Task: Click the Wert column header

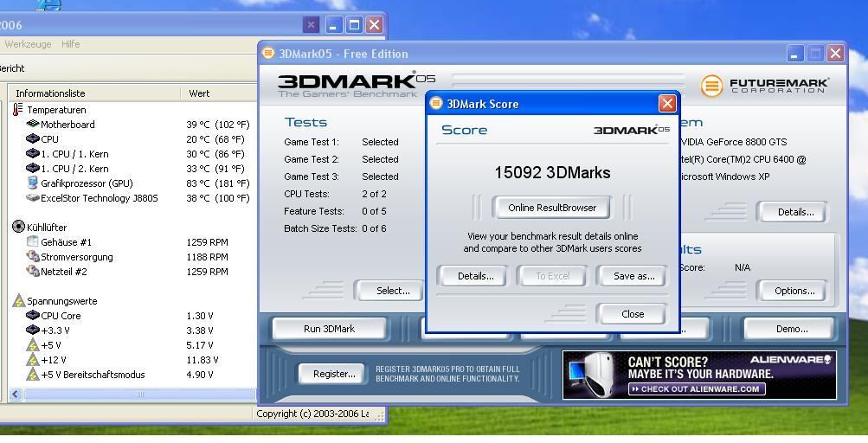Action: tap(219, 93)
